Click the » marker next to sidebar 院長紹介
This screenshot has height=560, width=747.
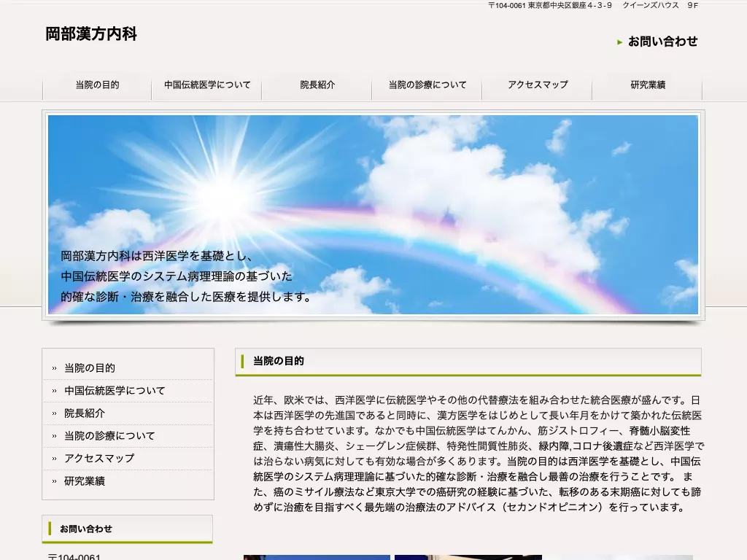(x=54, y=414)
